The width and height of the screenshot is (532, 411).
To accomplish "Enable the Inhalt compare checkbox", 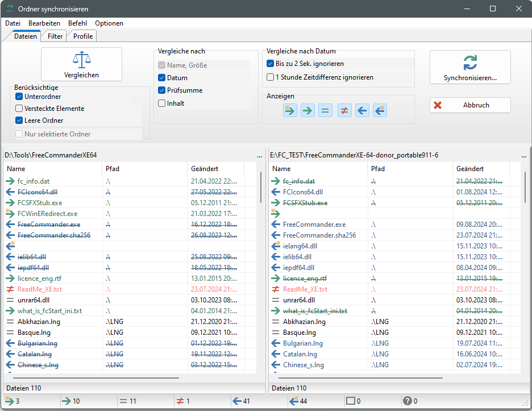I will point(162,103).
